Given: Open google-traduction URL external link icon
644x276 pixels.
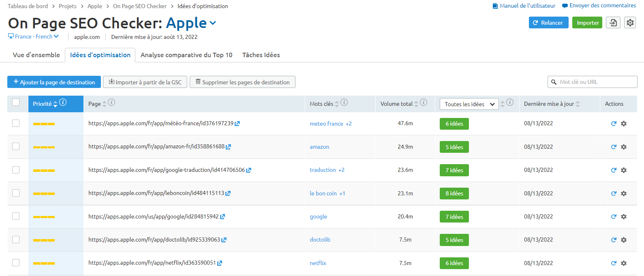Looking at the screenshot, I should [249, 170].
